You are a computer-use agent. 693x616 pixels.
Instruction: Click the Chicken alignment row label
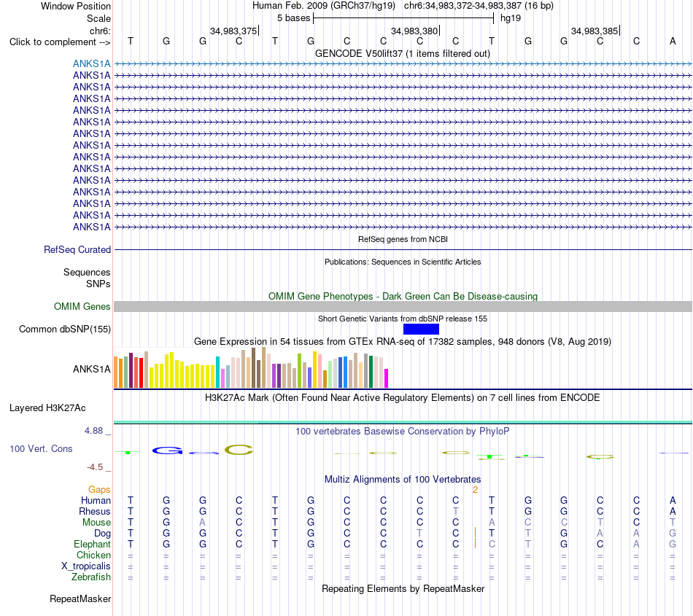pos(93,555)
